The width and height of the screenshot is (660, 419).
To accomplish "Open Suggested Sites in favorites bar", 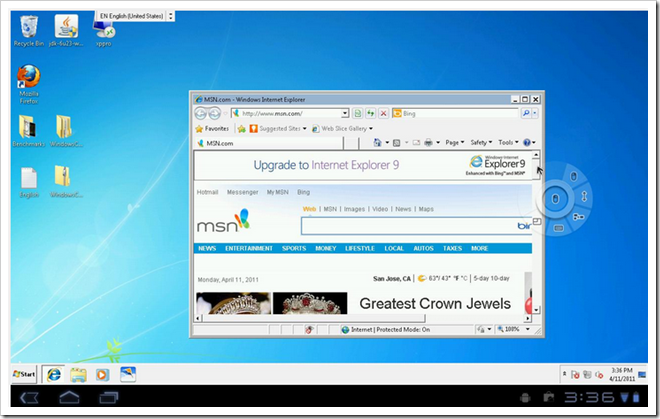I will [278, 128].
